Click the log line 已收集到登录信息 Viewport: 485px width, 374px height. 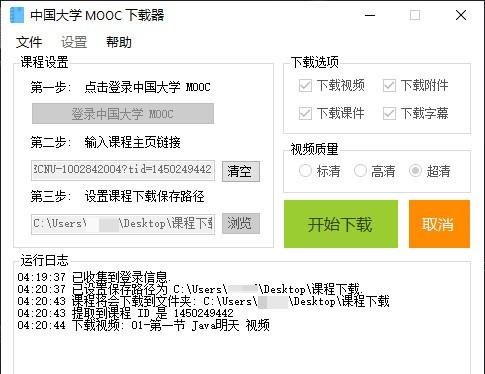click(x=94, y=277)
